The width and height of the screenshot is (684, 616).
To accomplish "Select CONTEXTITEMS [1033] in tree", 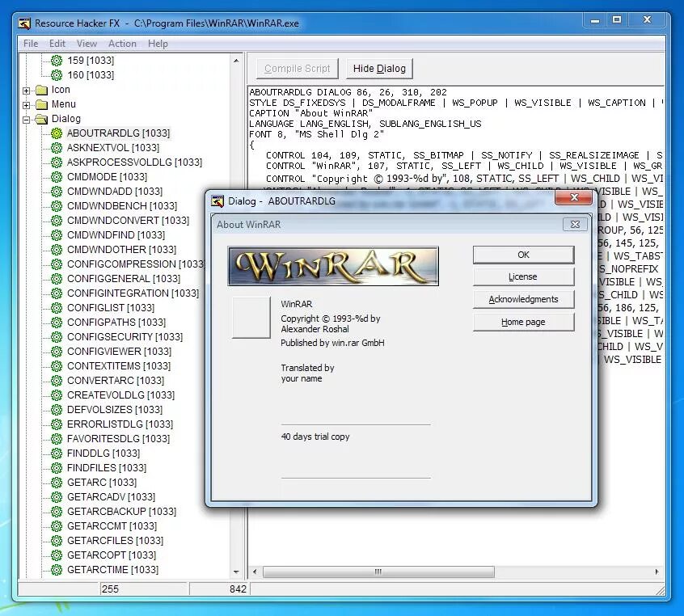I will point(119,366).
